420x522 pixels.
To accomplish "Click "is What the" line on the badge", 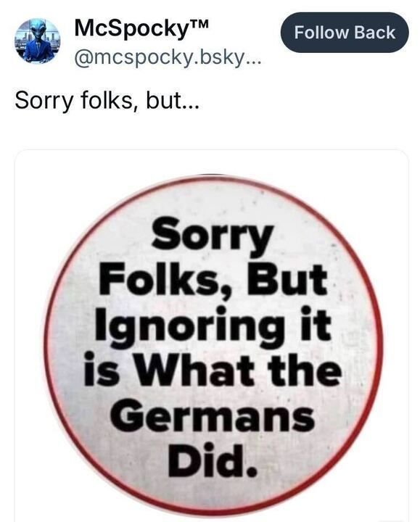I will point(213,370).
